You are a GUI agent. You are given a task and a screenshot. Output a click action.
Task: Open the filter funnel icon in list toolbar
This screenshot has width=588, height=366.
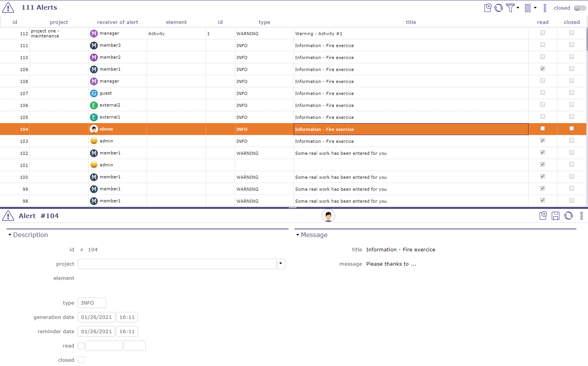[510, 8]
